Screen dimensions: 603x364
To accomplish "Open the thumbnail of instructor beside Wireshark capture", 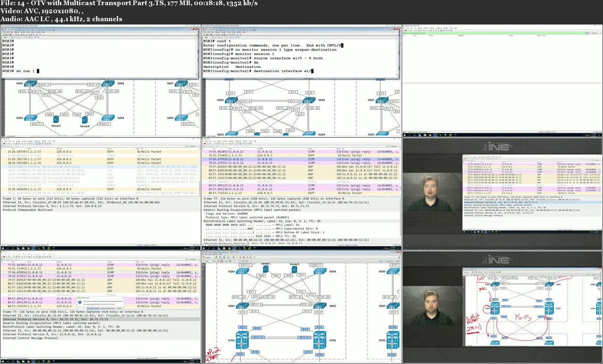I will point(503,194).
